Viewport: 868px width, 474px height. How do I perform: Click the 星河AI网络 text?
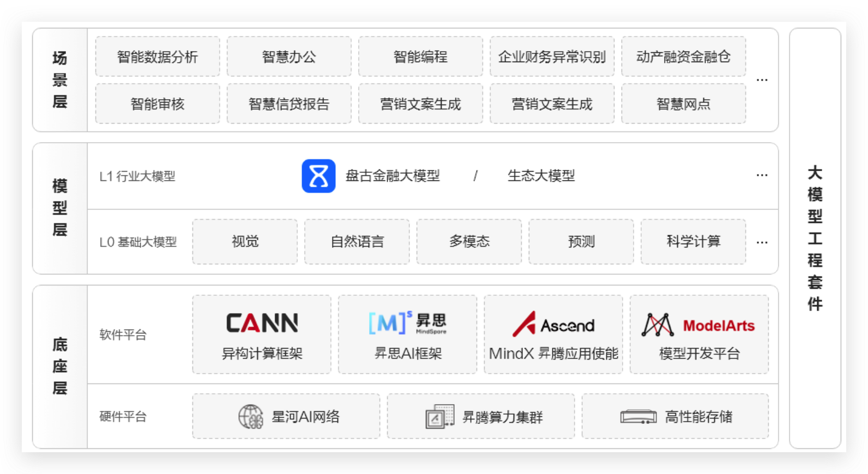(305, 417)
